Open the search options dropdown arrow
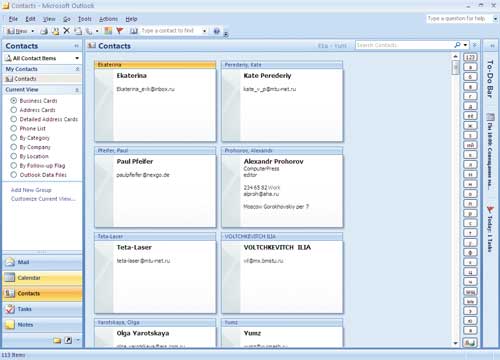 pos(465,45)
